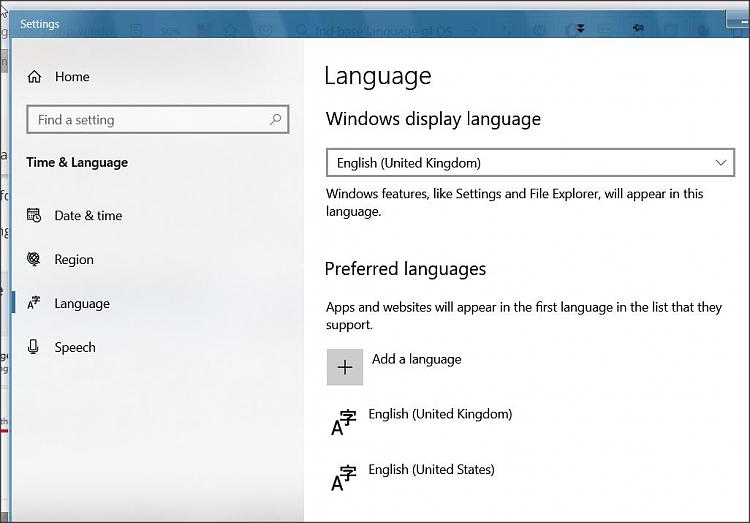The image size is (750, 523).
Task: Click the English (United Kingdom) language icon
Action: tap(344, 422)
